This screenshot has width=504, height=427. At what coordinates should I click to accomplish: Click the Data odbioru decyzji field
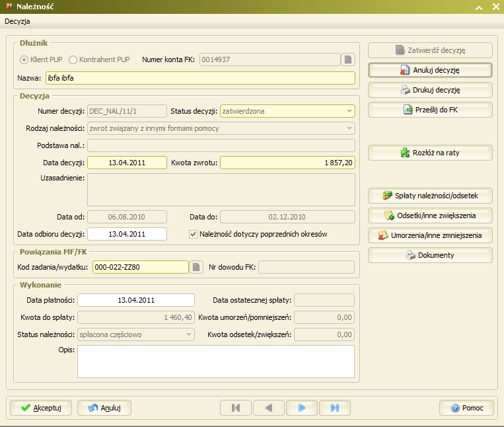pos(127,234)
